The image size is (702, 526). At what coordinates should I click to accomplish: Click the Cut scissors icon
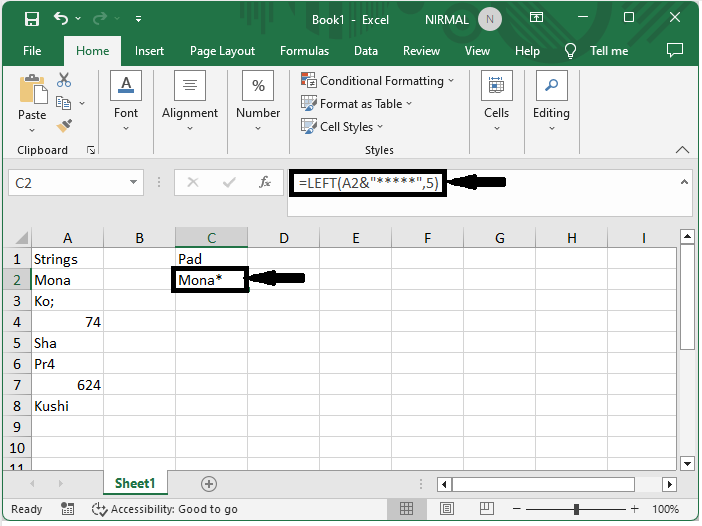pos(64,80)
